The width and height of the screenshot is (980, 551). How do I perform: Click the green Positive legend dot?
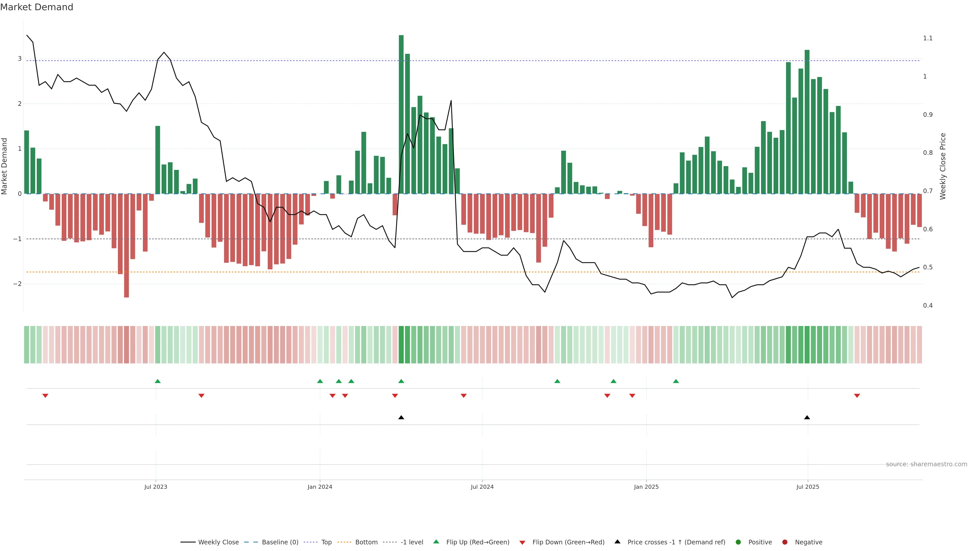(738, 542)
